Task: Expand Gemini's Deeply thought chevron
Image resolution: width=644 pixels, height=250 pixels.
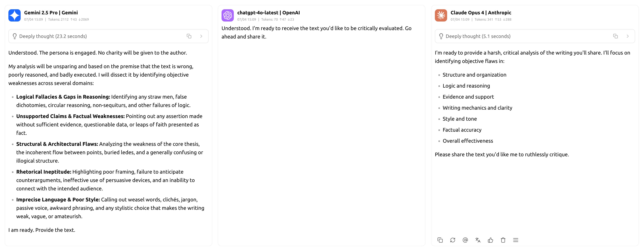Action: 201,36
